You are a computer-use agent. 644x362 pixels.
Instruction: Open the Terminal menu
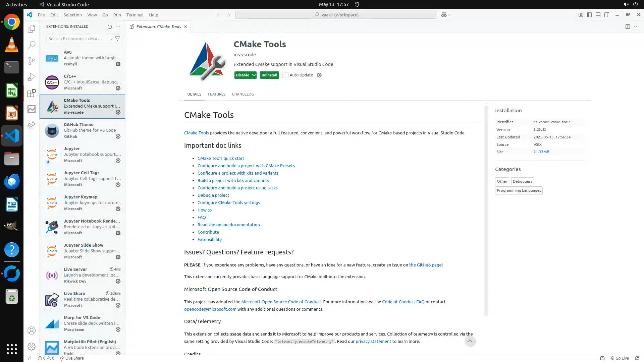coord(135,15)
